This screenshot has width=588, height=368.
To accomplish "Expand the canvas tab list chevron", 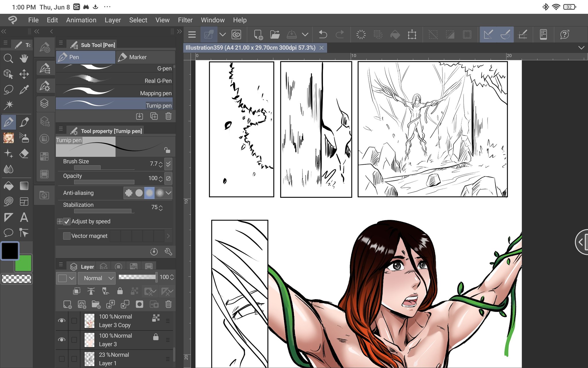I will [581, 48].
